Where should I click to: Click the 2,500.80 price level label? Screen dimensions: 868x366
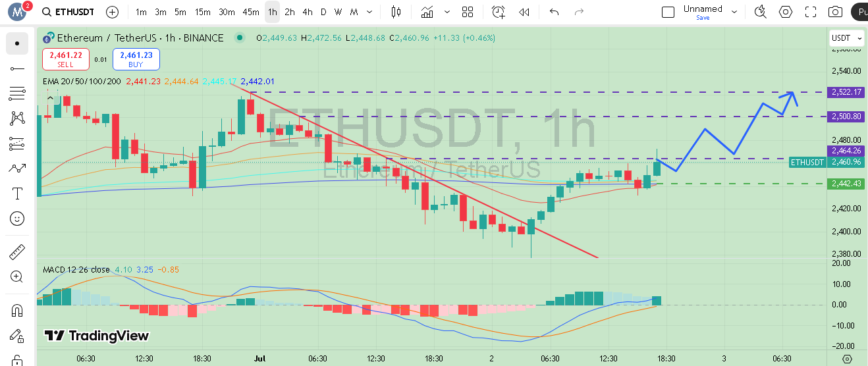846,117
